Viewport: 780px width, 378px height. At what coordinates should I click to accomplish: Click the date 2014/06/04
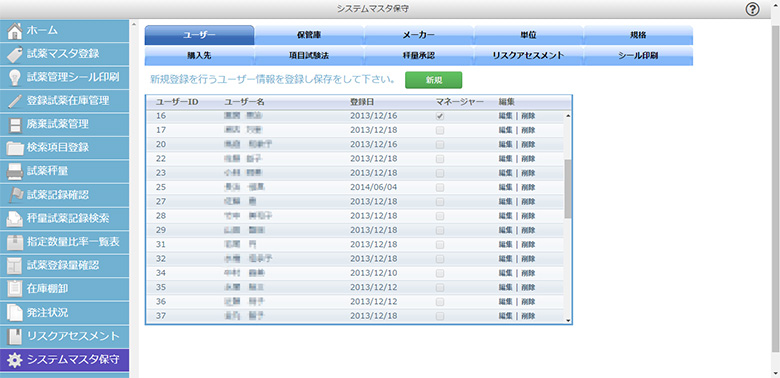click(x=373, y=188)
